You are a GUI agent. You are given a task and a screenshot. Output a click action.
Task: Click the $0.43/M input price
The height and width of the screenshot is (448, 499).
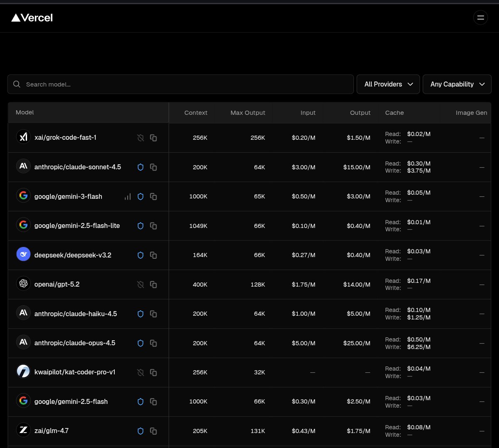[x=304, y=431]
